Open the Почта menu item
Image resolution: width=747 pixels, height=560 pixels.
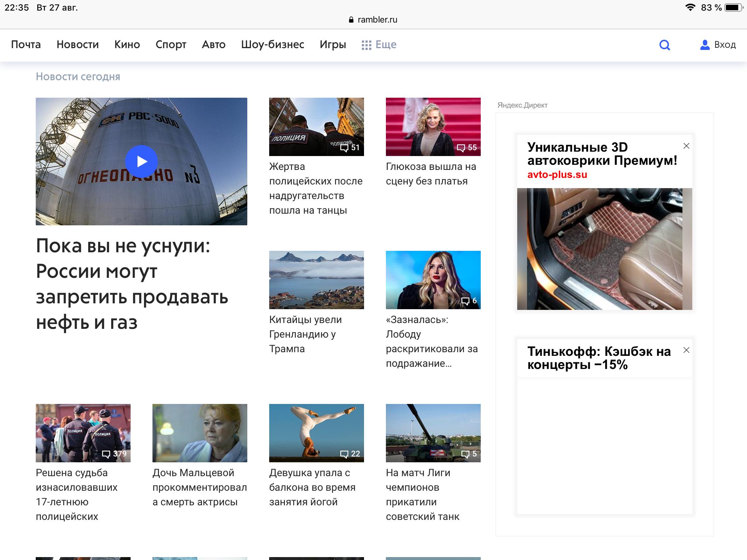(x=26, y=44)
